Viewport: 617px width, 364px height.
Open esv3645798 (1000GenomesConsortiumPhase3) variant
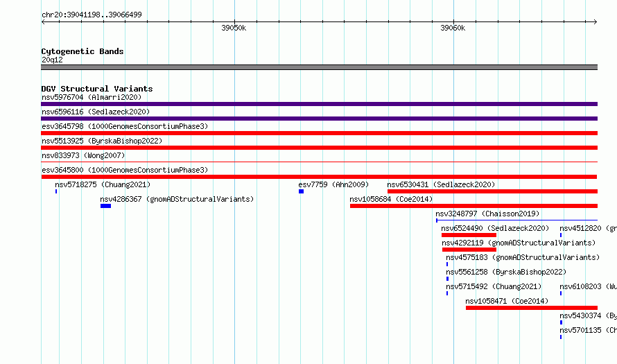[x=125, y=126]
